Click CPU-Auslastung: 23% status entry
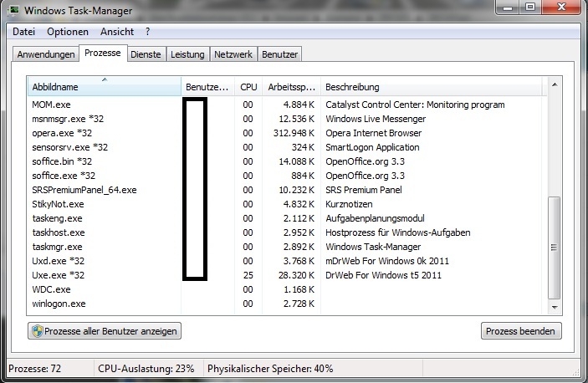Screen dimensions: 588x383 click(x=146, y=369)
